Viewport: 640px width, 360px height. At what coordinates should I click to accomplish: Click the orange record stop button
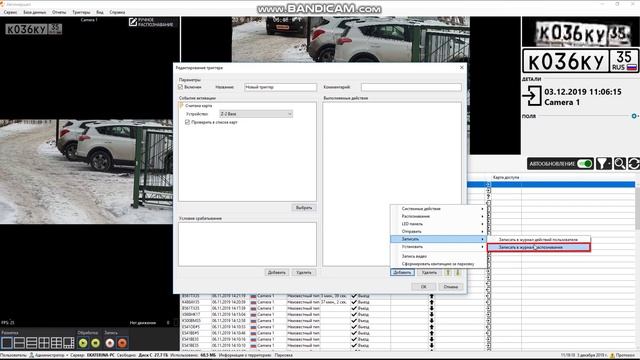[x=122, y=343]
